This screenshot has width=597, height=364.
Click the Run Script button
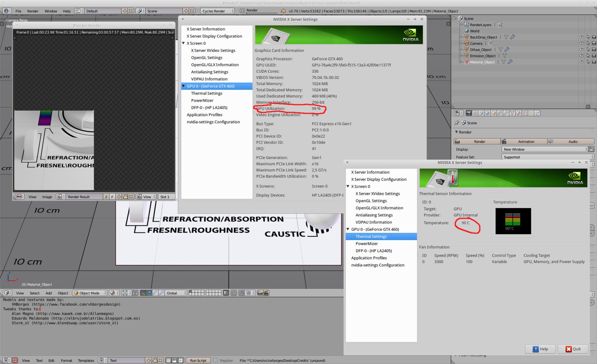[x=198, y=361]
